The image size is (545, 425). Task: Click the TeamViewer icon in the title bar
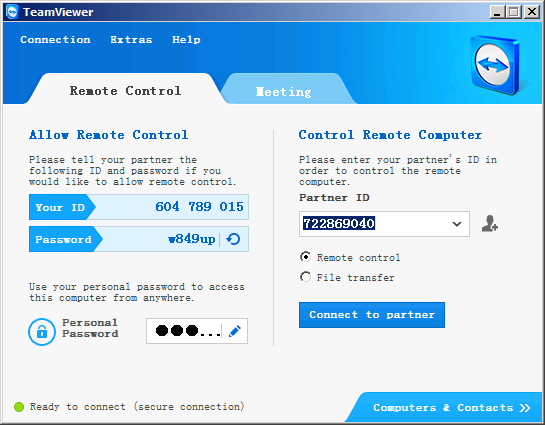[12, 12]
